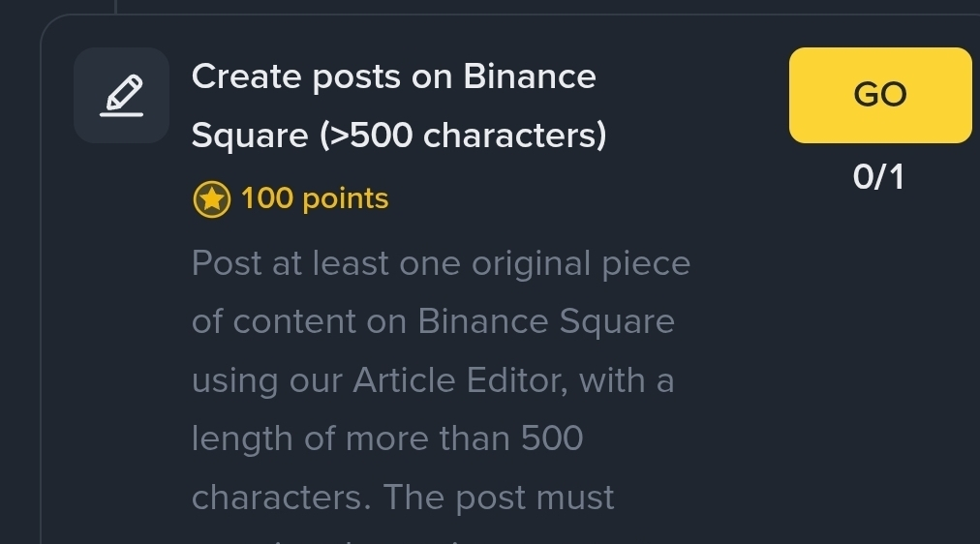Click the number '500' in description
This screenshot has height=544, width=980.
[x=552, y=438]
